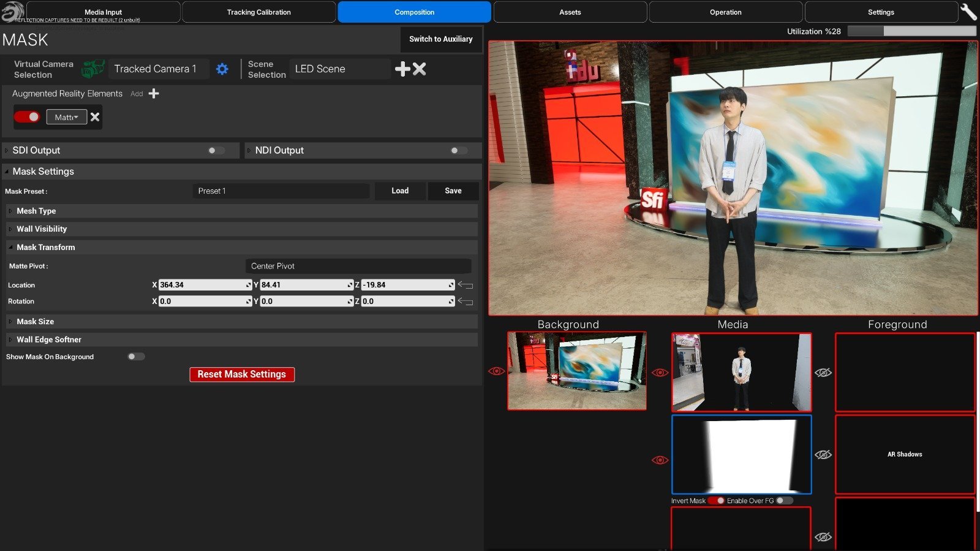980x551 pixels.
Task: Toggle AR Shadows eye visibility
Action: pyautogui.click(x=823, y=455)
